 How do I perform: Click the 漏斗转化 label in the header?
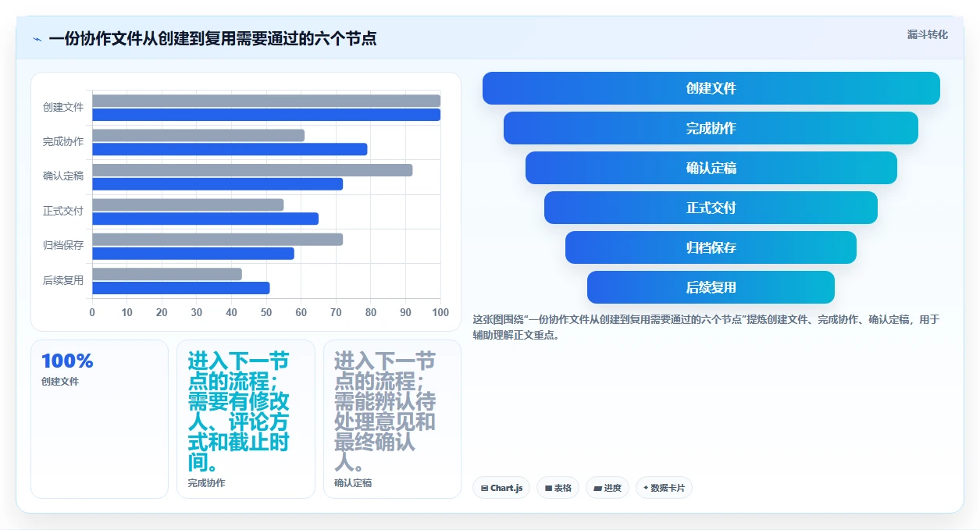(x=927, y=34)
